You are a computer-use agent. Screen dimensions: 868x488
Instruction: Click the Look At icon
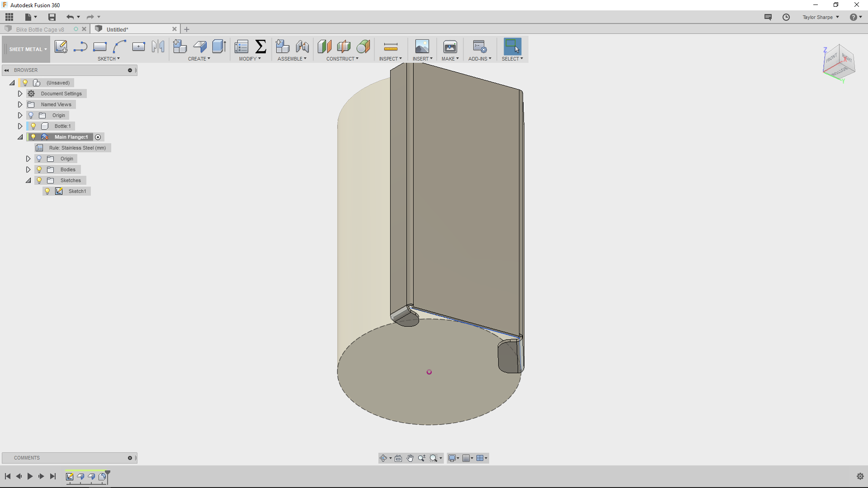[398, 458]
